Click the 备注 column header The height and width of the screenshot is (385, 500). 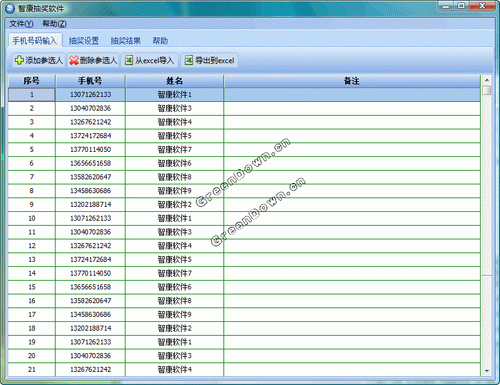352,81
